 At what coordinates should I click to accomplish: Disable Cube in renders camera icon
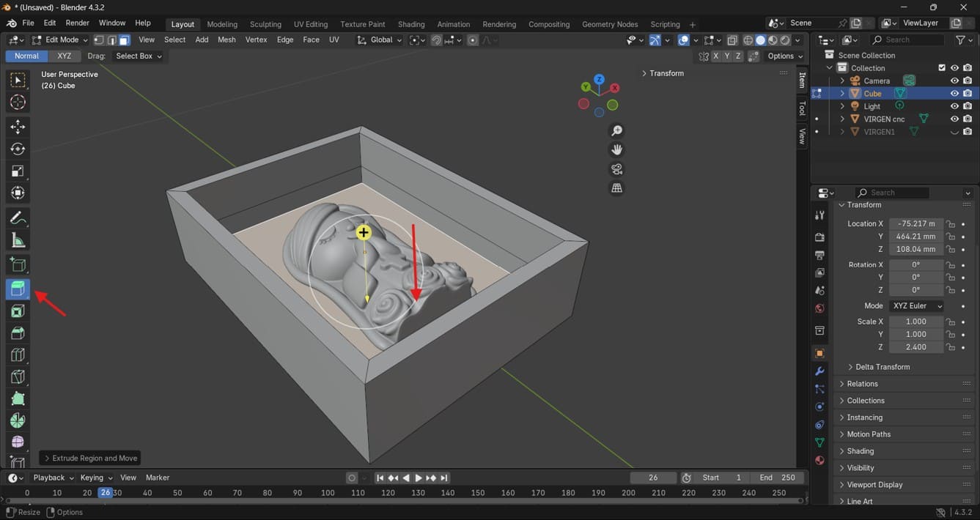[968, 94]
